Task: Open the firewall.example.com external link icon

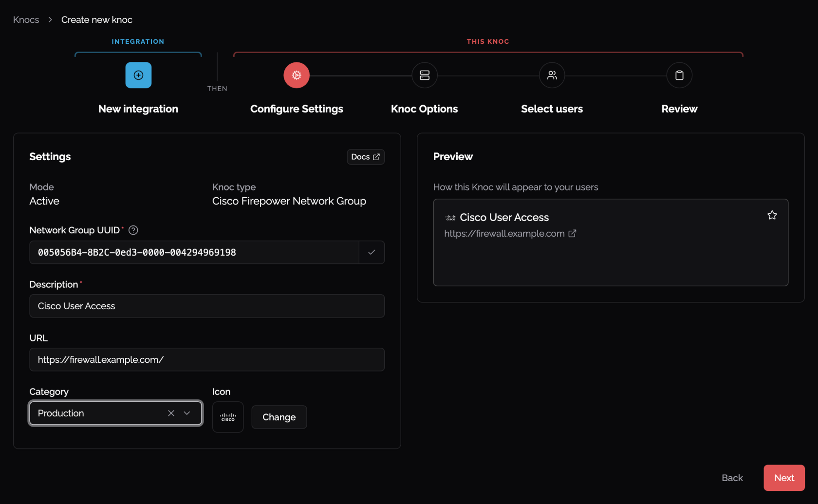Action: tap(572, 234)
